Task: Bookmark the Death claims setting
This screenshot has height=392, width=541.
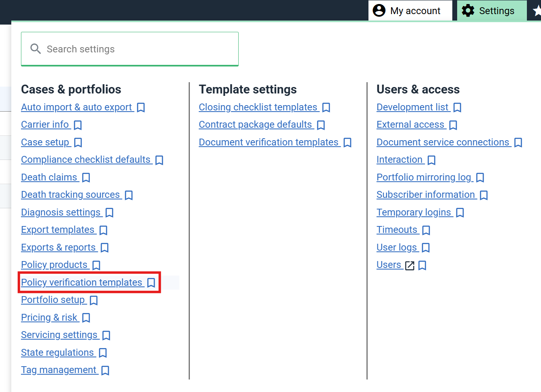Action: 86,178
